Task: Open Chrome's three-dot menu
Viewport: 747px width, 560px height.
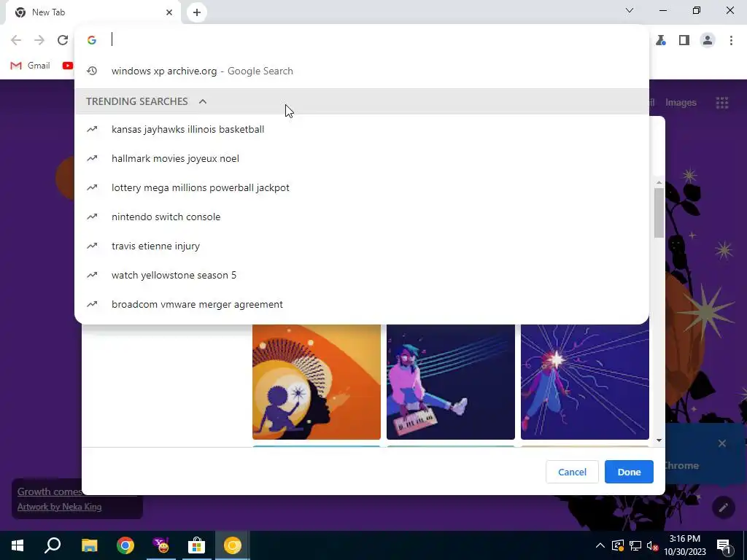Action: pos(731,41)
